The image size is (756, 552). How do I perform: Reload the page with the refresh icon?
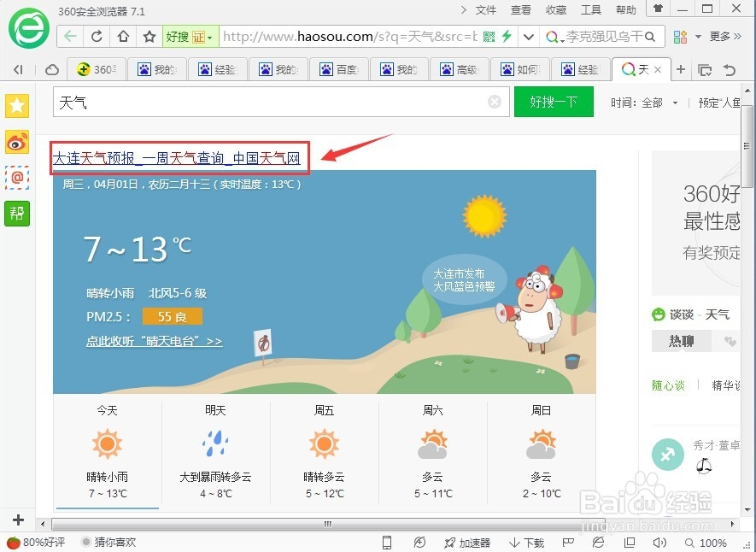pos(97,37)
